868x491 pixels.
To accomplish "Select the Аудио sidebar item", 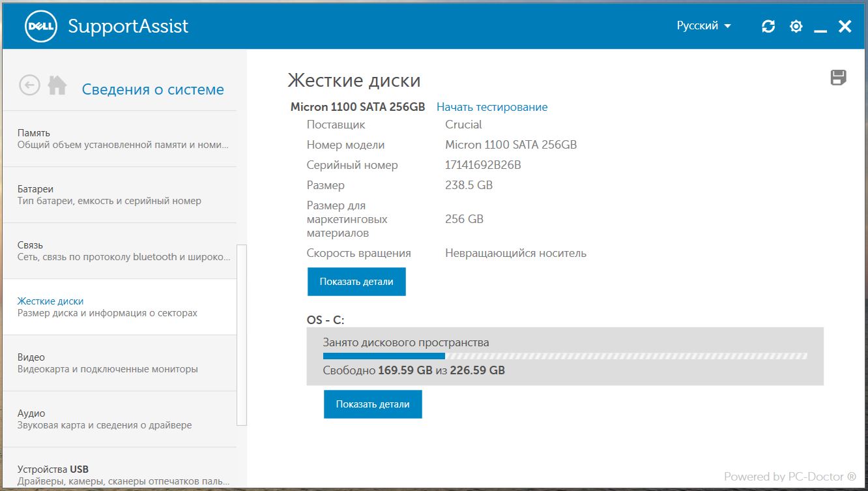I will click(121, 419).
